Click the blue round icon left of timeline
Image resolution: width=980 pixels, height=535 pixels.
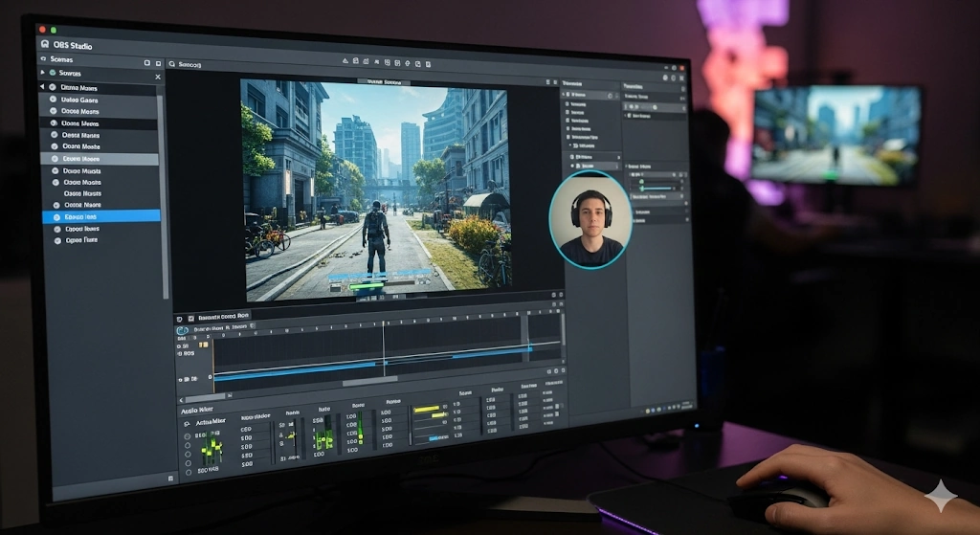click(183, 330)
